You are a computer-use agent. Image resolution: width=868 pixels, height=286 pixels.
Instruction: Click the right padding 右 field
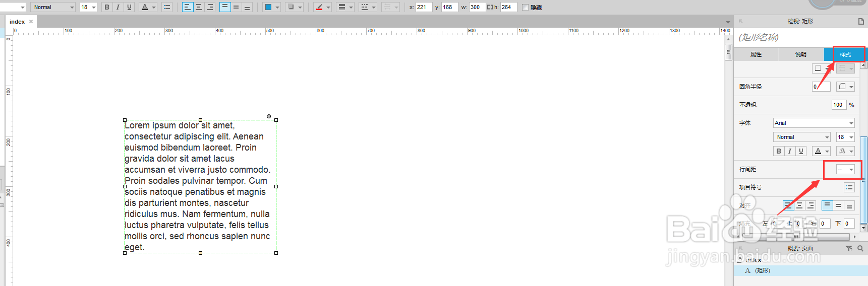click(825, 224)
